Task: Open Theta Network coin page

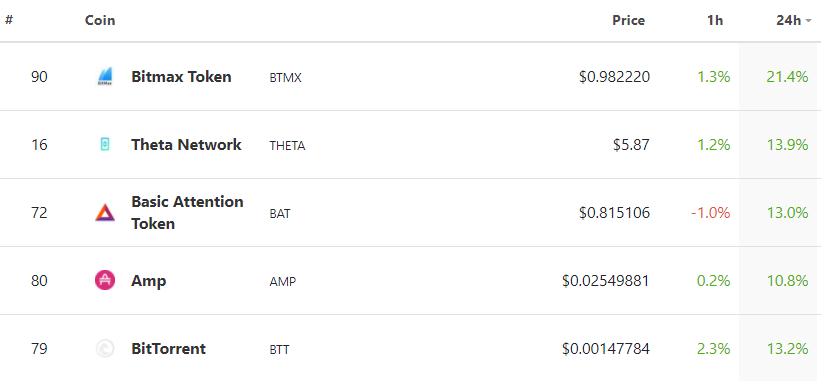Action: 186,144
